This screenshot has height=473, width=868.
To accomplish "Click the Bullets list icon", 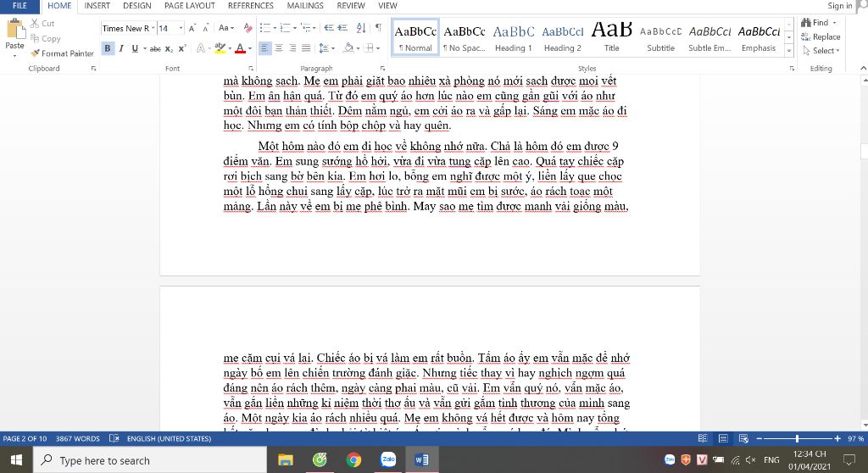I will [x=265, y=28].
